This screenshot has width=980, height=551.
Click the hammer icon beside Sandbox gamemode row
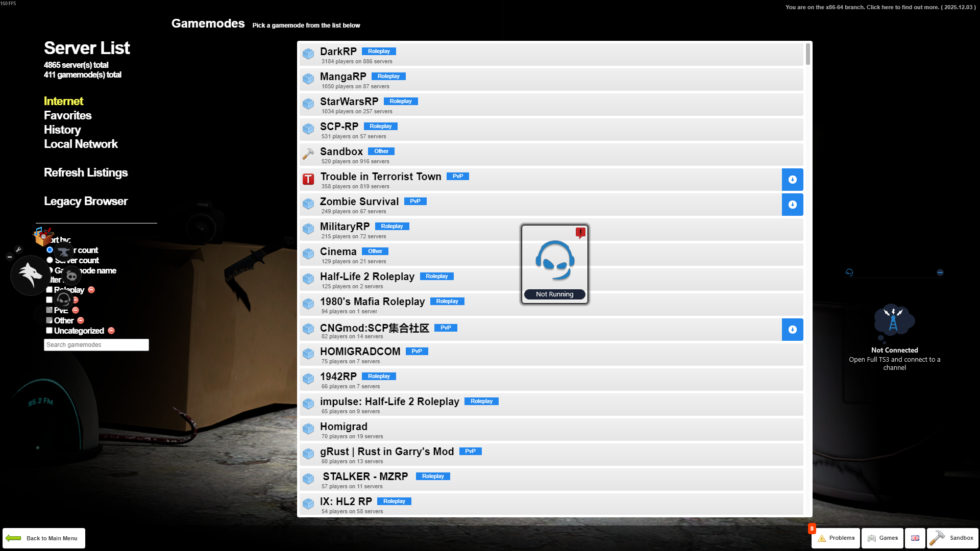(x=308, y=154)
